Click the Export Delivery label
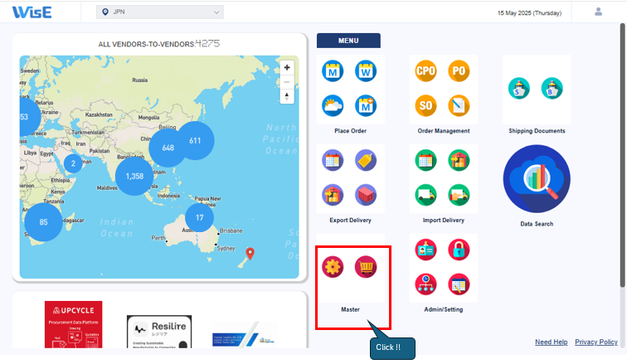The image size is (627, 364). click(350, 221)
